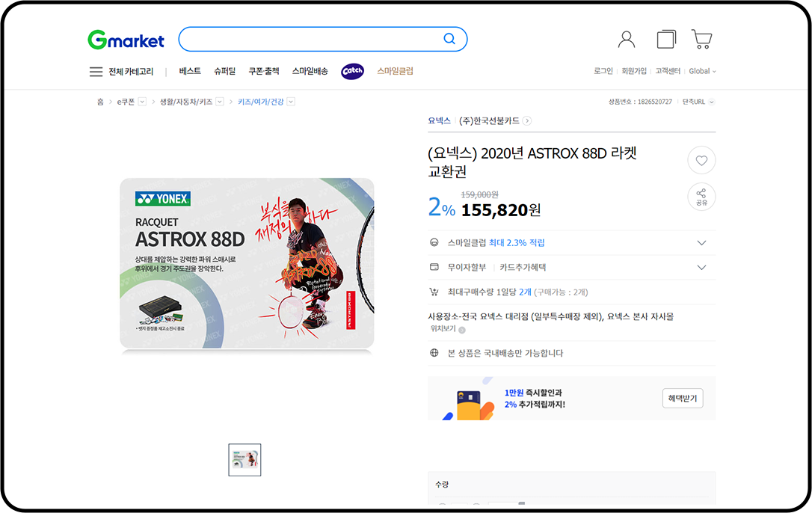The image size is (812, 513).
Task: Click the card icon beside 무이자할부
Action: coord(434,268)
